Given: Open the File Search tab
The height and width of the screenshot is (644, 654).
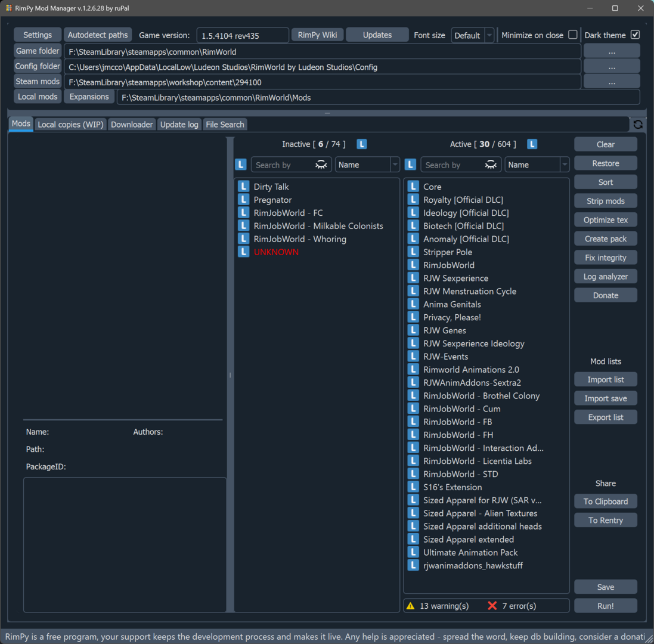Looking at the screenshot, I should (x=225, y=124).
